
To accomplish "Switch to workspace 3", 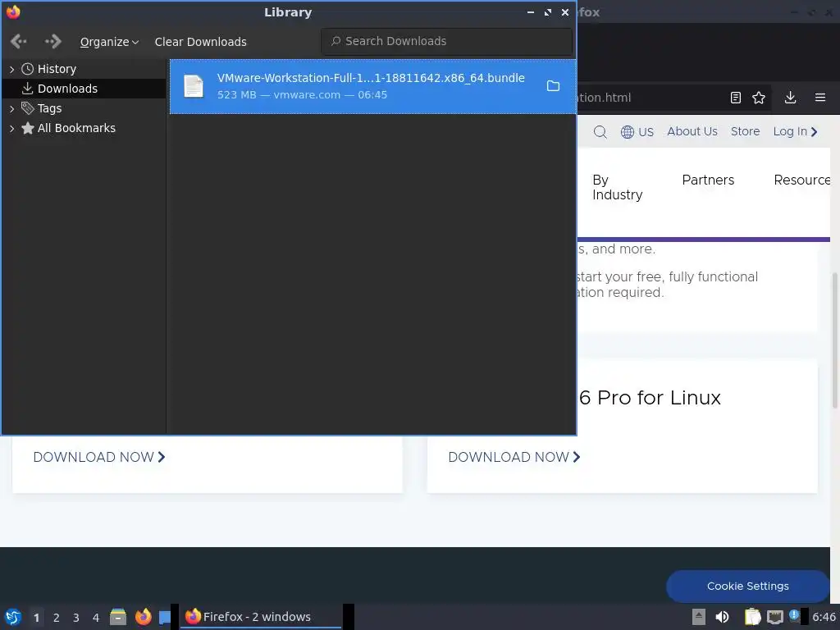I will pos(76,618).
